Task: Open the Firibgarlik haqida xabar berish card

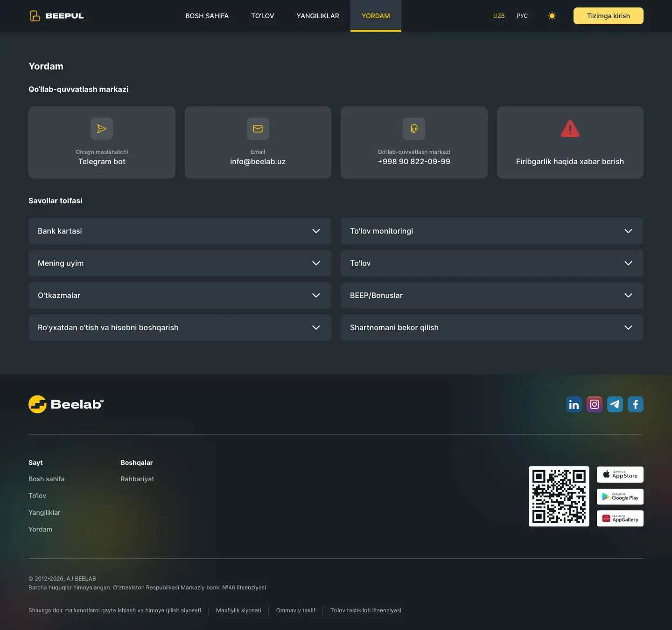Action: pyautogui.click(x=570, y=142)
